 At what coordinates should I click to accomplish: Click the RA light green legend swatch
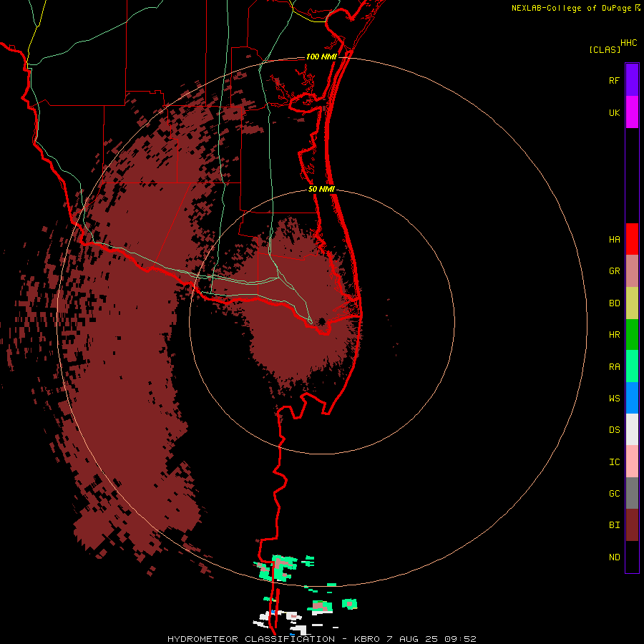632,366
